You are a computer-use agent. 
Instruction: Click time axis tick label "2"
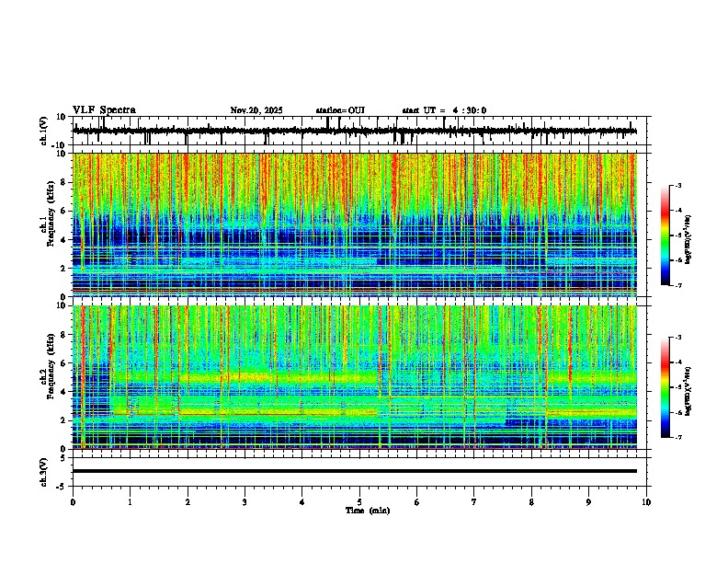pyautogui.click(x=188, y=502)
